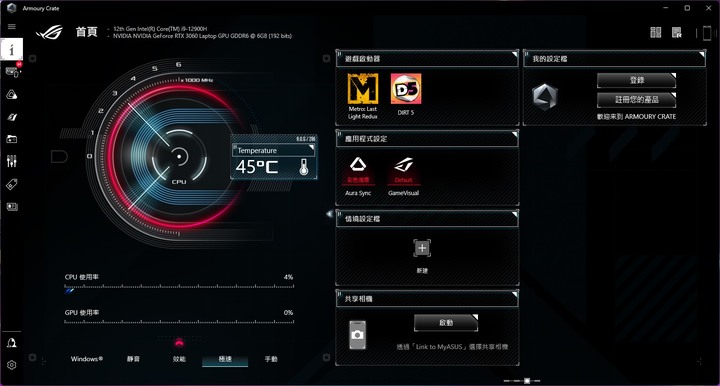Click the GPU 使用率 usage bar
The height and width of the screenshot is (386, 720).
[179, 322]
